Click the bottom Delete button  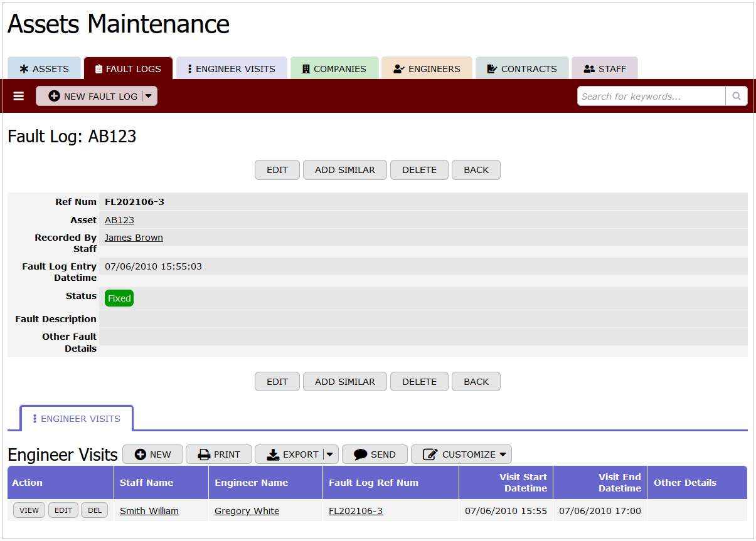pos(419,381)
